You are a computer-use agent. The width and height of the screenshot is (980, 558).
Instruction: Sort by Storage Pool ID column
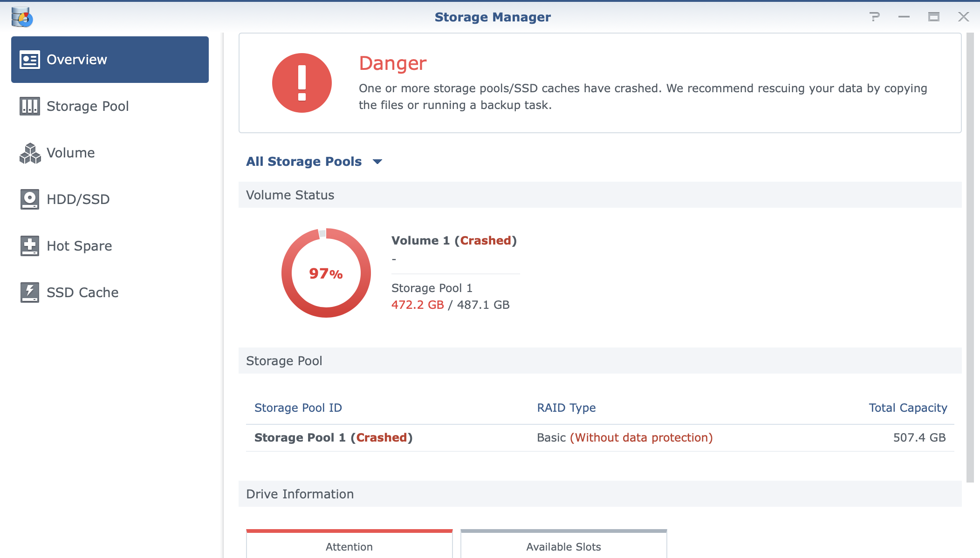298,408
